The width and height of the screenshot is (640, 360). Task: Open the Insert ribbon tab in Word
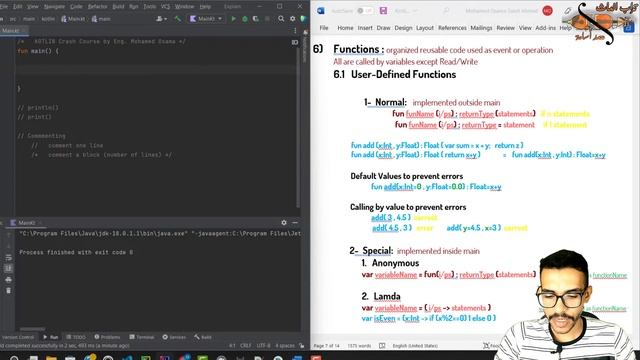pyautogui.click(x=365, y=28)
